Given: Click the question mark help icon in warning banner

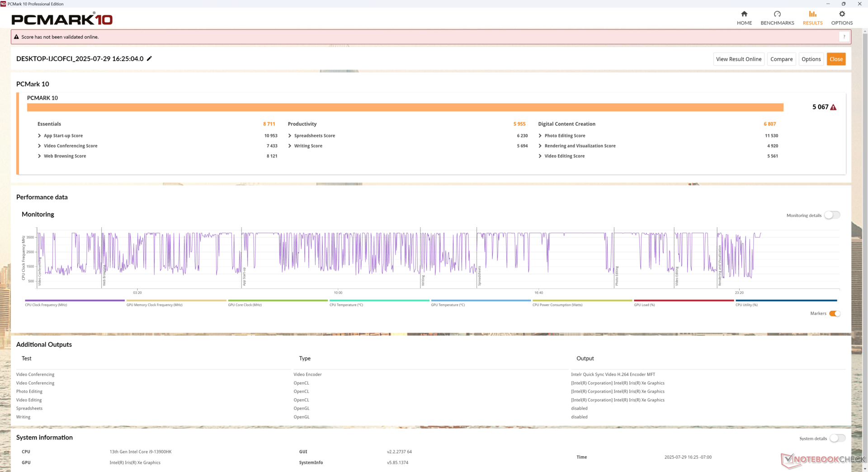Looking at the screenshot, I should pos(844,37).
